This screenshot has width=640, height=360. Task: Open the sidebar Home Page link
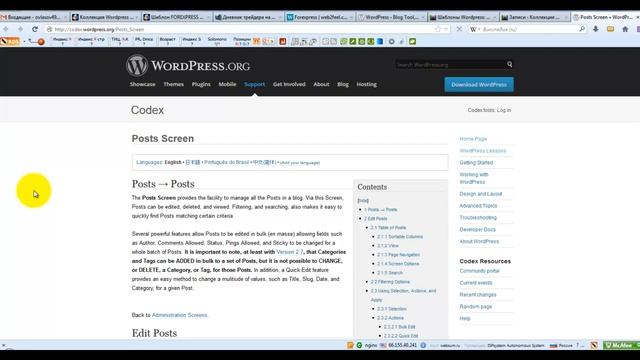pyautogui.click(x=473, y=139)
